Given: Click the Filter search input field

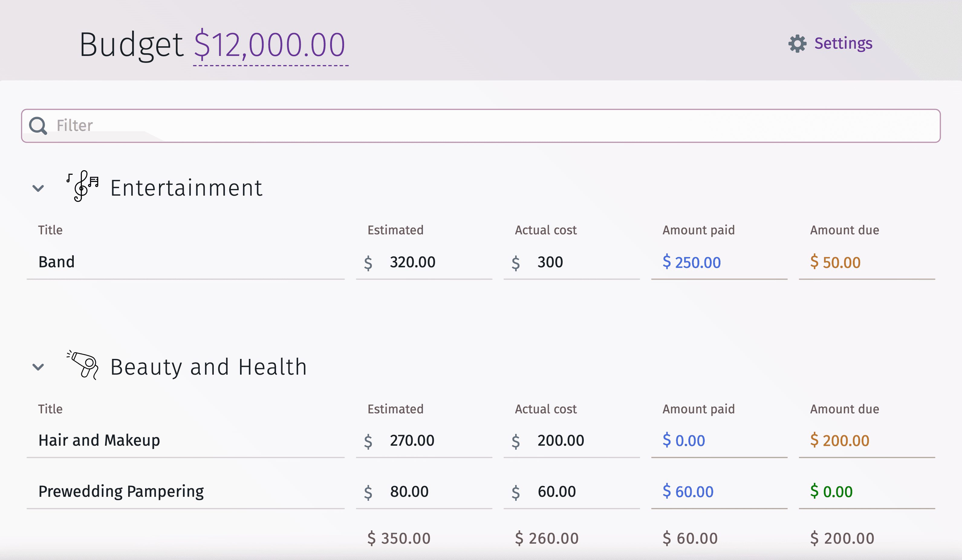Looking at the screenshot, I should (x=480, y=125).
